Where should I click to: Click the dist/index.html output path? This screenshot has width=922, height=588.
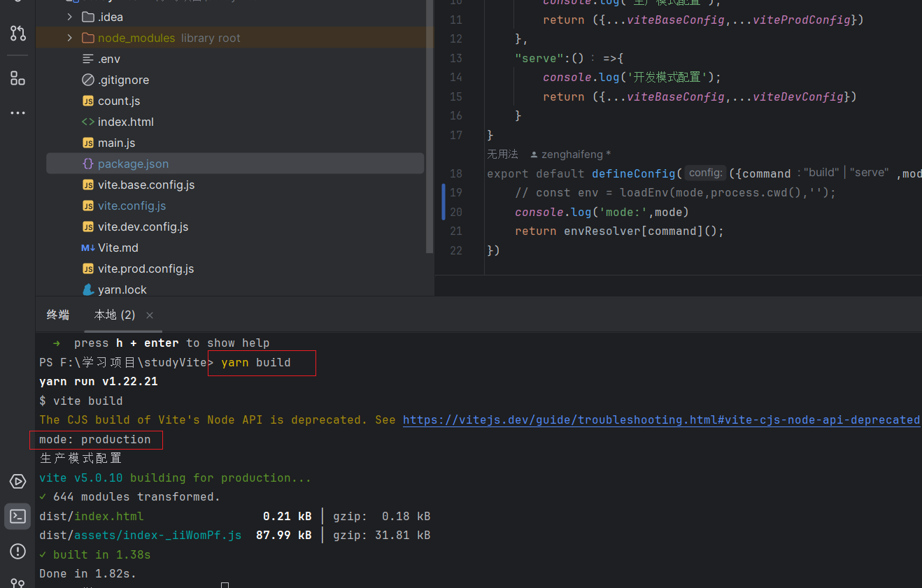92,516
